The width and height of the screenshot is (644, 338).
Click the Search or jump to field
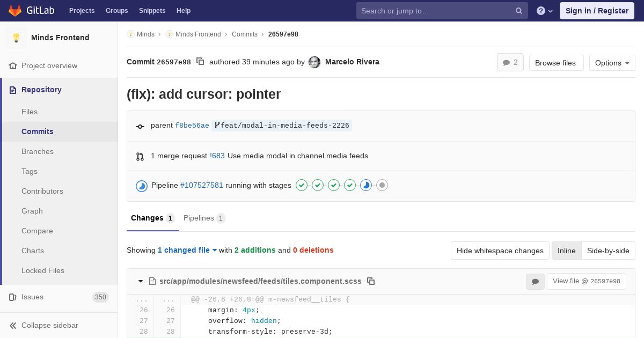pyautogui.click(x=436, y=11)
